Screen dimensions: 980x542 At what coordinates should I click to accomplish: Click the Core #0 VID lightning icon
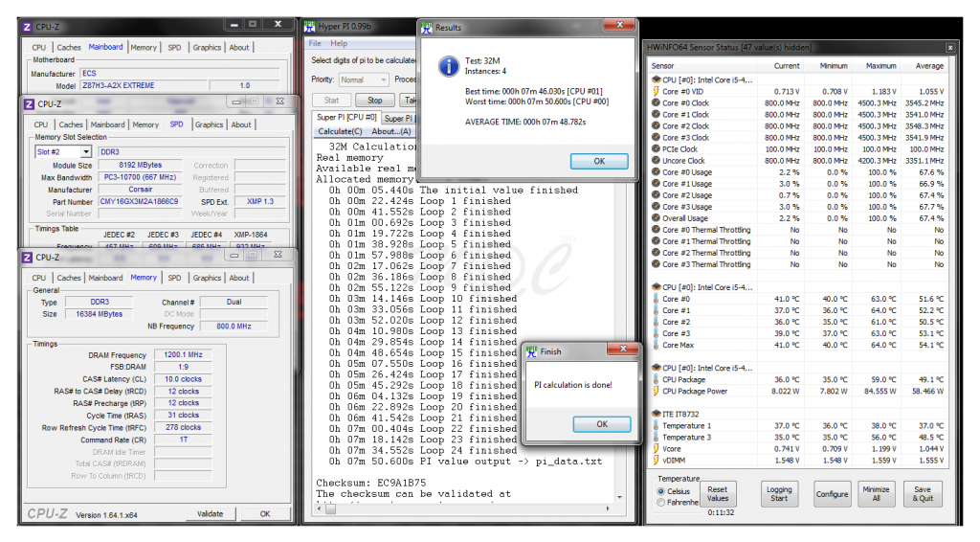coord(655,92)
